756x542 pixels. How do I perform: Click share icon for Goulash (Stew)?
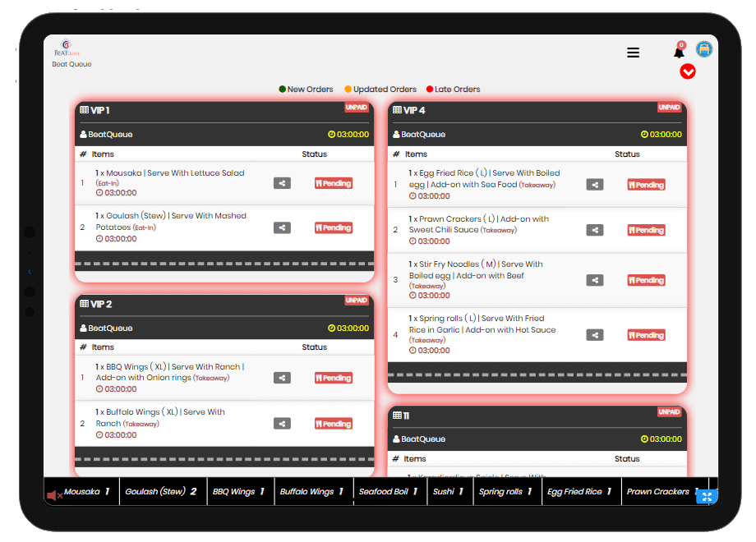point(282,227)
